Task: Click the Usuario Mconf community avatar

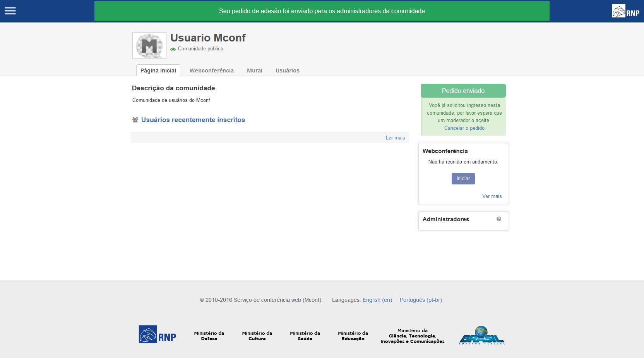Action: [149, 45]
